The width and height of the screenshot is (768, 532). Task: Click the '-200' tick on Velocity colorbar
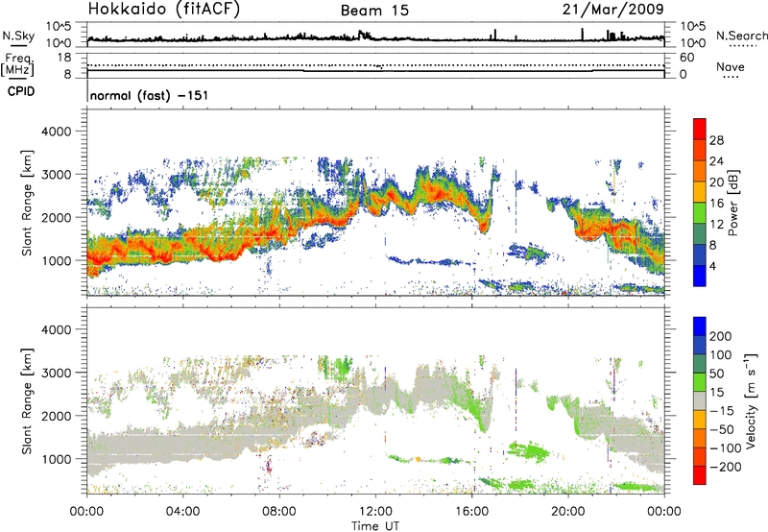pos(725,467)
